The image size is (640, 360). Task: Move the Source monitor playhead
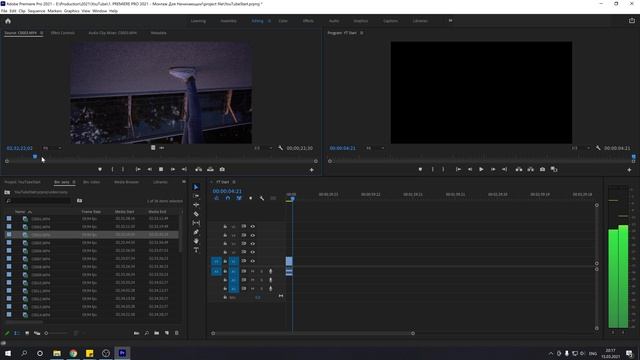click(35, 156)
